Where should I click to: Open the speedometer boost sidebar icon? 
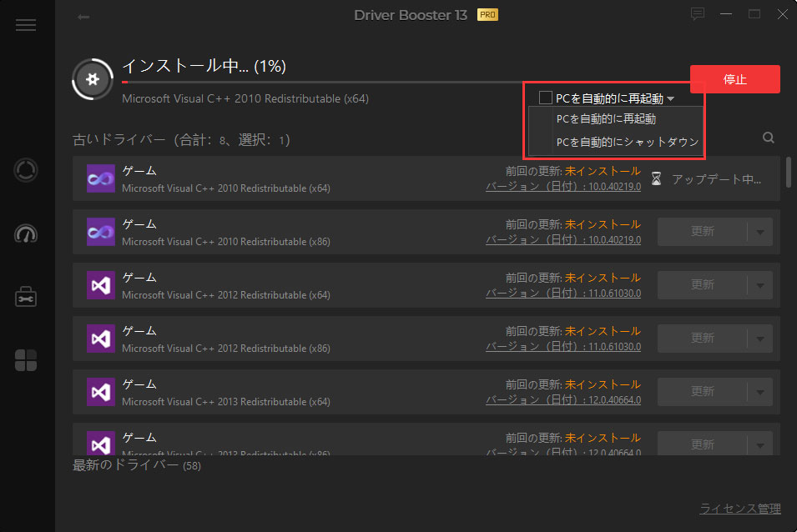pos(25,233)
